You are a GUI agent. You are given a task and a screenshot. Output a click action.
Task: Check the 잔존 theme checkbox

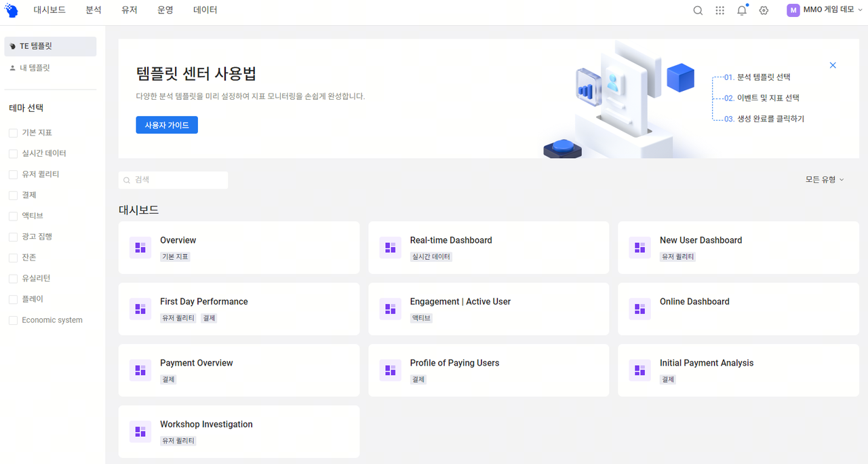point(13,258)
